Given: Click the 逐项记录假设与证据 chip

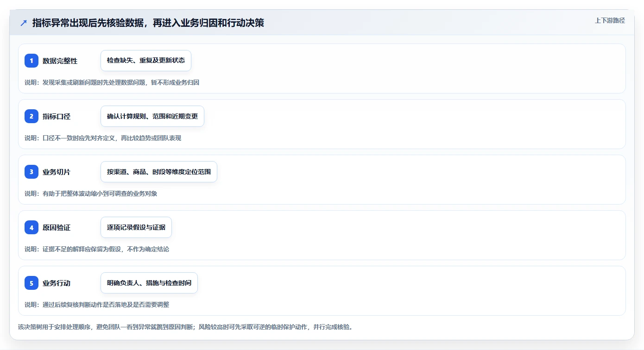Looking at the screenshot, I should tap(136, 227).
